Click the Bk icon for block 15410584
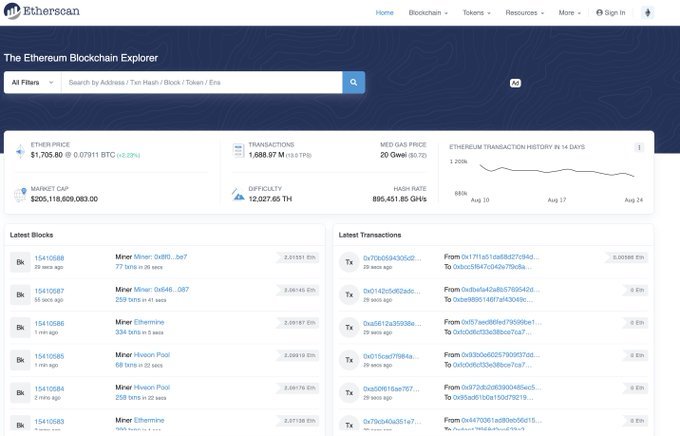680x436 pixels. point(20,393)
